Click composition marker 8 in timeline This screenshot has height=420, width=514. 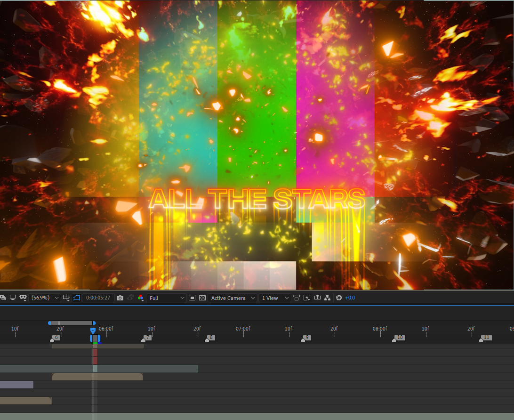click(x=210, y=338)
